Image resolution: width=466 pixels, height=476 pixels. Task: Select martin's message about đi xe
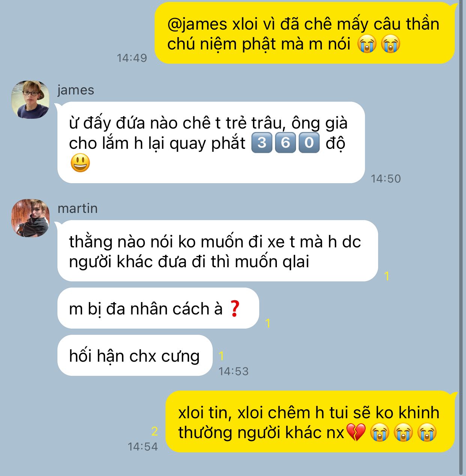pos(218,251)
